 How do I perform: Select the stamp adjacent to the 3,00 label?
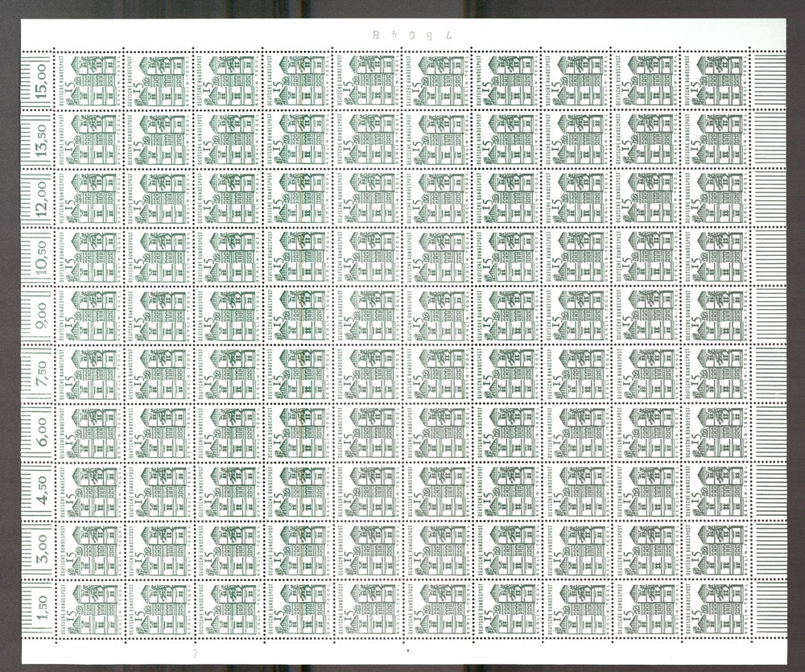pyautogui.click(x=89, y=549)
